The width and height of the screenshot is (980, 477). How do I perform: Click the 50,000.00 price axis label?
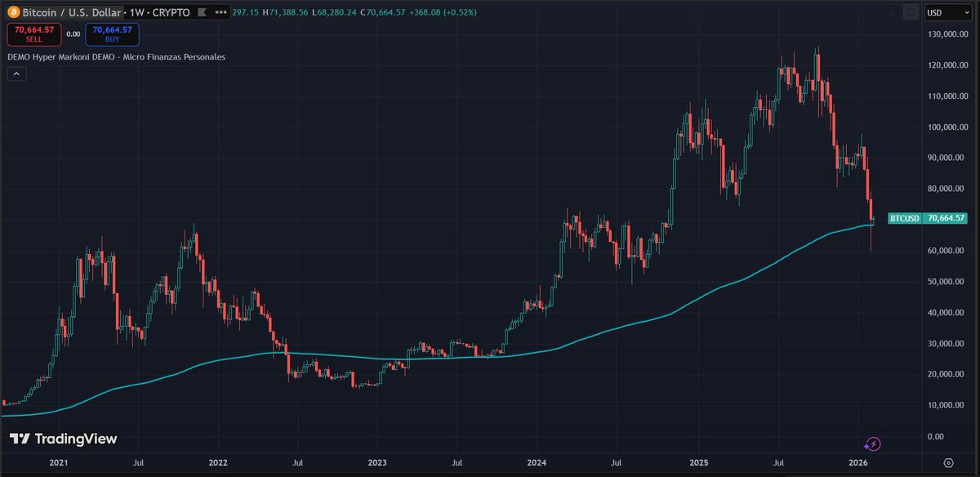pos(947,282)
